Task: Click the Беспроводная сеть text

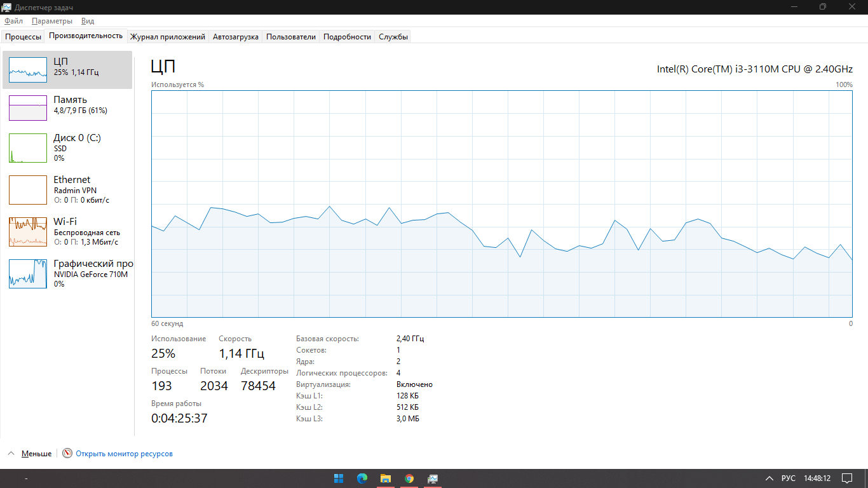Action: [86, 232]
